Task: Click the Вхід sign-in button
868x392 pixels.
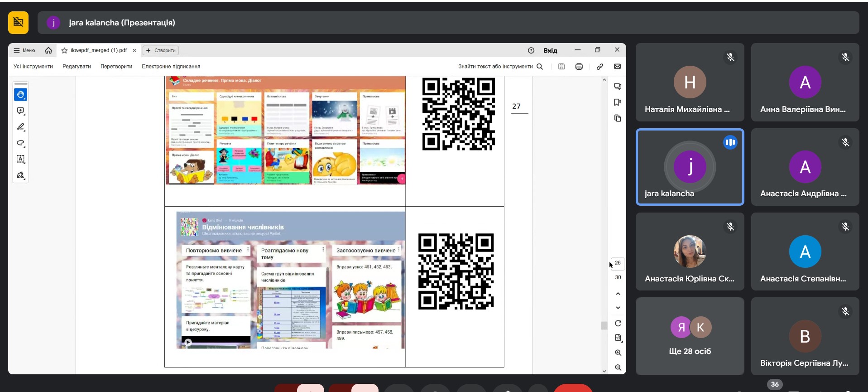Action: coord(550,50)
